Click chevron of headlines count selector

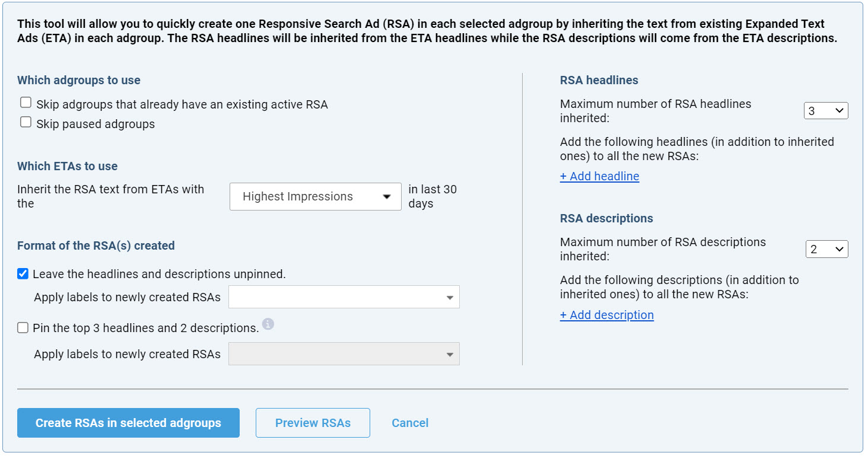tap(839, 111)
